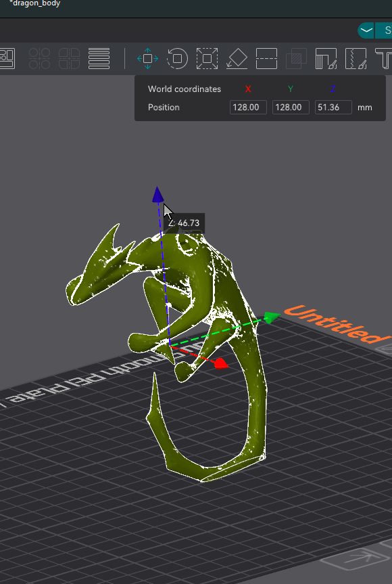Select the Lay on face tool
392x584 pixels.
click(237, 58)
